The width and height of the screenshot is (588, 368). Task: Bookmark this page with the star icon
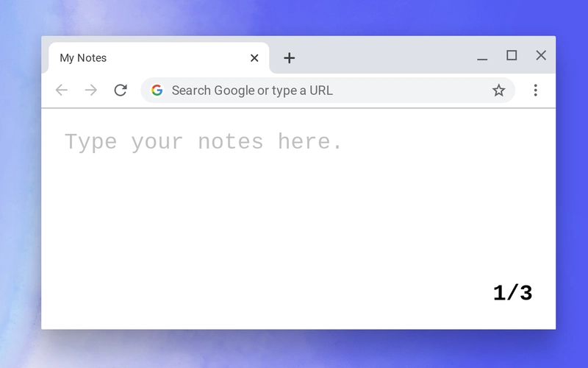pyautogui.click(x=498, y=90)
